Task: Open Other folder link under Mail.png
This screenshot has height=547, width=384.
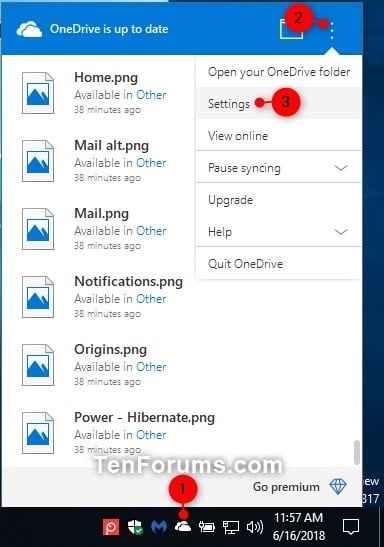Action: [151, 231]
